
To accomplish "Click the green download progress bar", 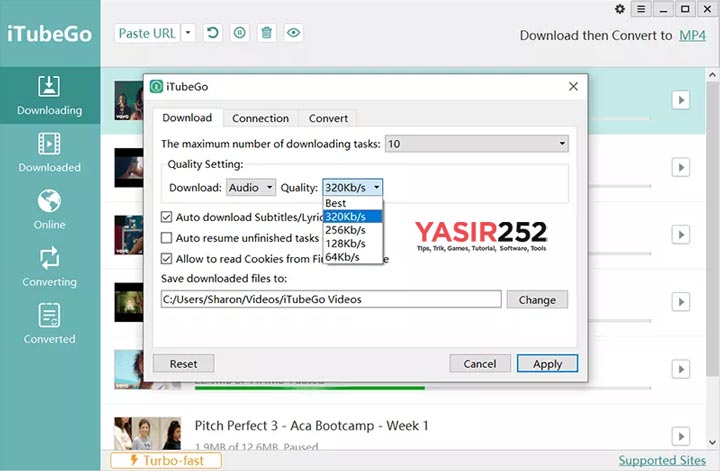I will 310,388.
